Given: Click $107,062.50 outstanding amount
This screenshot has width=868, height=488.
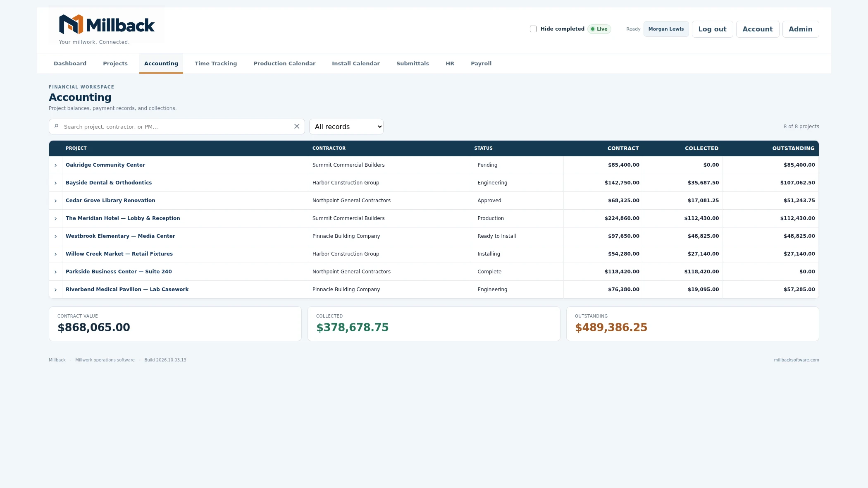Looking at the screenshot, I should 798,182.
